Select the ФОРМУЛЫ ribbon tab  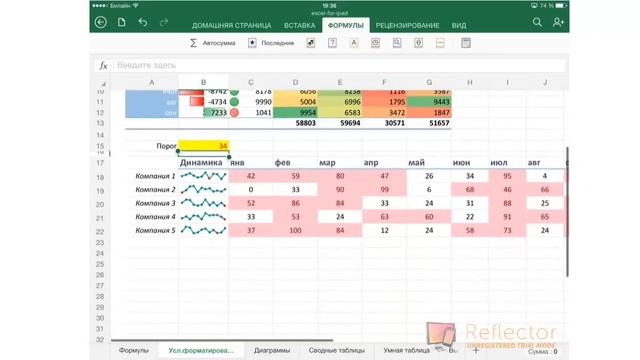click(x=346, y=25)
